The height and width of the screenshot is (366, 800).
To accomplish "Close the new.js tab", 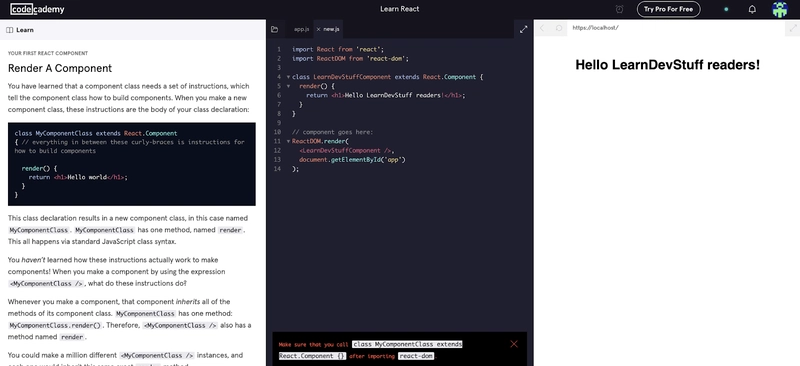I will (x=318, y=29).
